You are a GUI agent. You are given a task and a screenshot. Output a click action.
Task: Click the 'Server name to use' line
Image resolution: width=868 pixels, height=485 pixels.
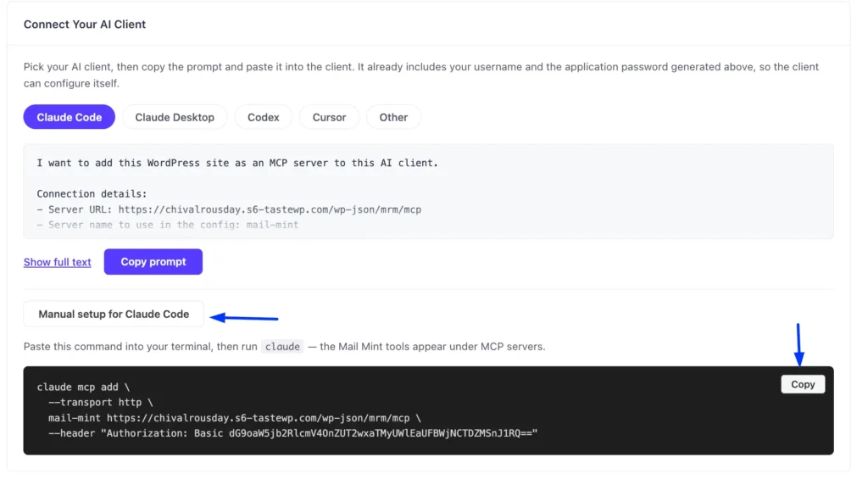pos(168,225)
